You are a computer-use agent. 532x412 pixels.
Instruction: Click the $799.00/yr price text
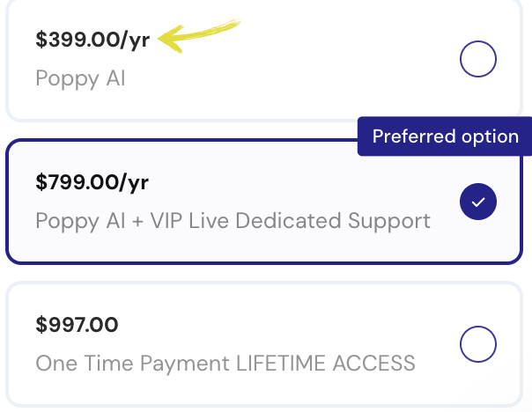[92, 182]
